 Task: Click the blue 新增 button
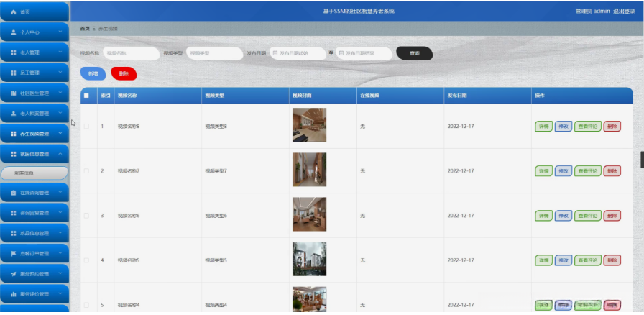pos(93,73)
